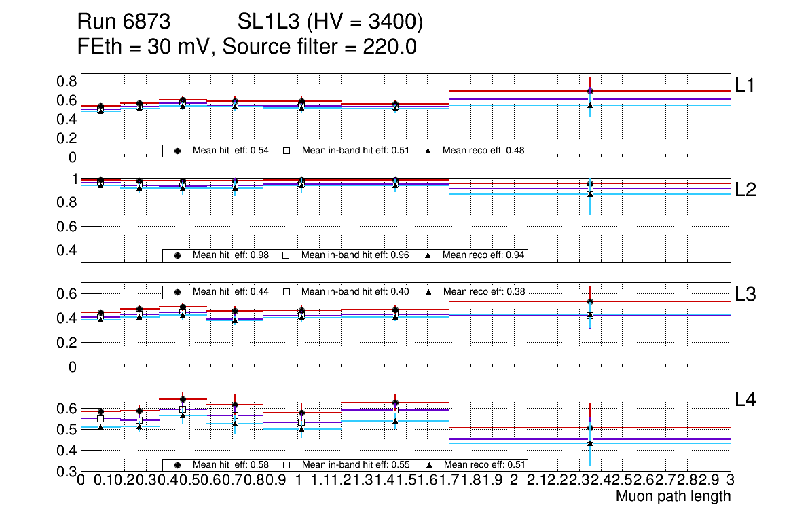The image size is (812, 524).
Task: Click the open square marker in L4 legend
Action: [x=287, y=465]
